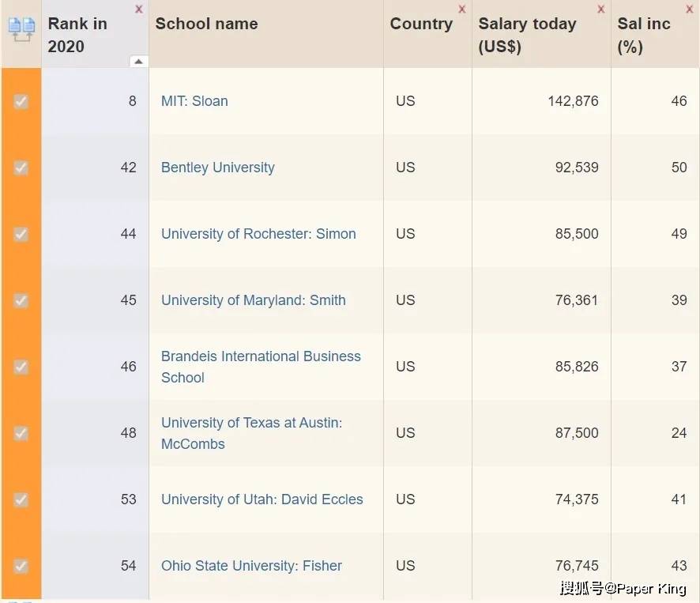
Task: Remove the Country column
Action: [462, 9]
